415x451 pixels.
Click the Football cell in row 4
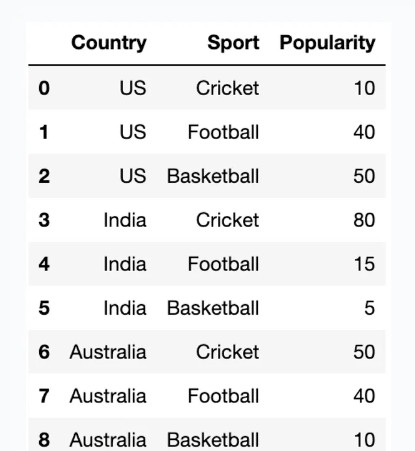click(223, 264)
